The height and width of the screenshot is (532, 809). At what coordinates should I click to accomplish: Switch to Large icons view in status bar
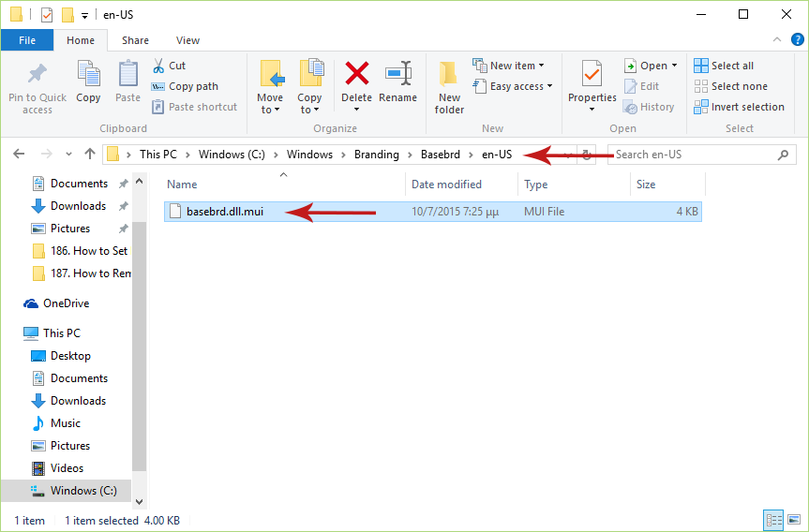tap(795, 520)
